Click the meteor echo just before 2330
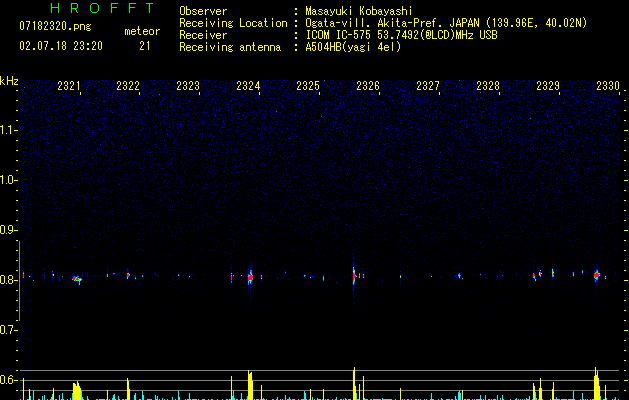This screenshot has width=629, height=400. [597, 275]
